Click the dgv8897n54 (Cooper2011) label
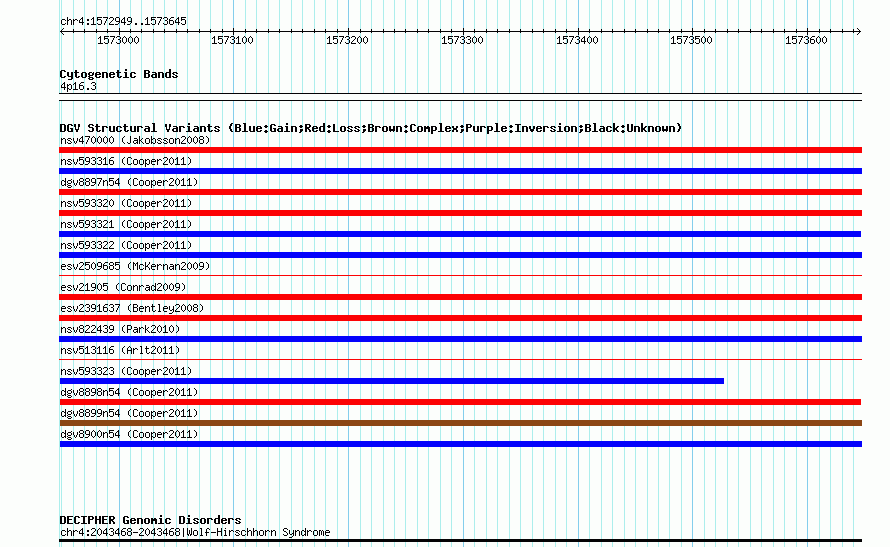 tap(129, 182)
